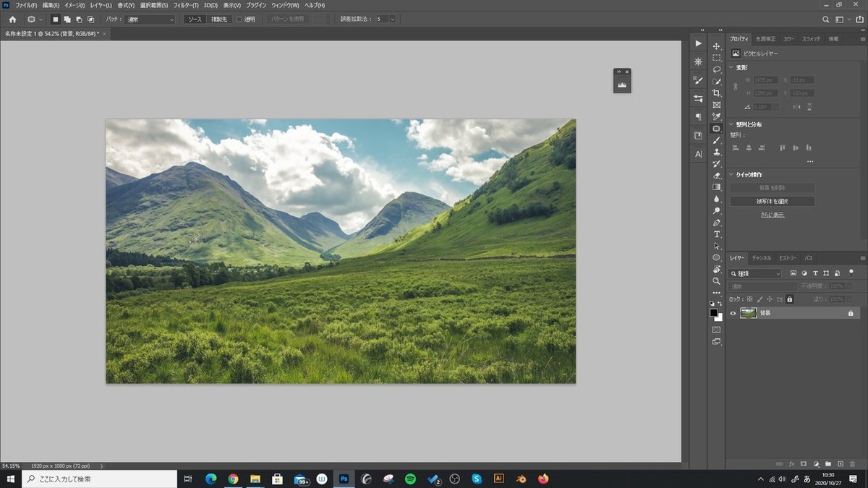Select the Frame tool

[717, 105]
